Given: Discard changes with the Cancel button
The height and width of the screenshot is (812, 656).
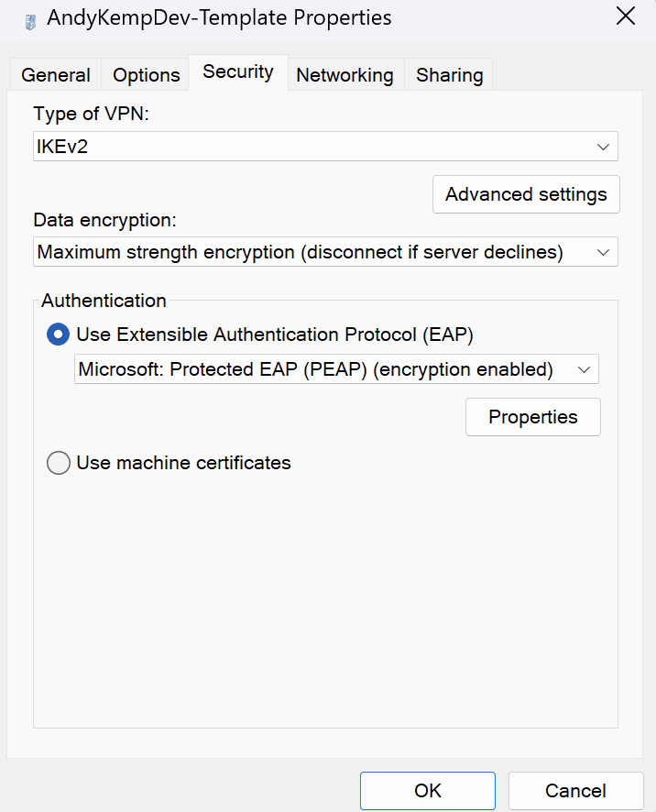Looking at the screenshot, I should tap(575, 791).
